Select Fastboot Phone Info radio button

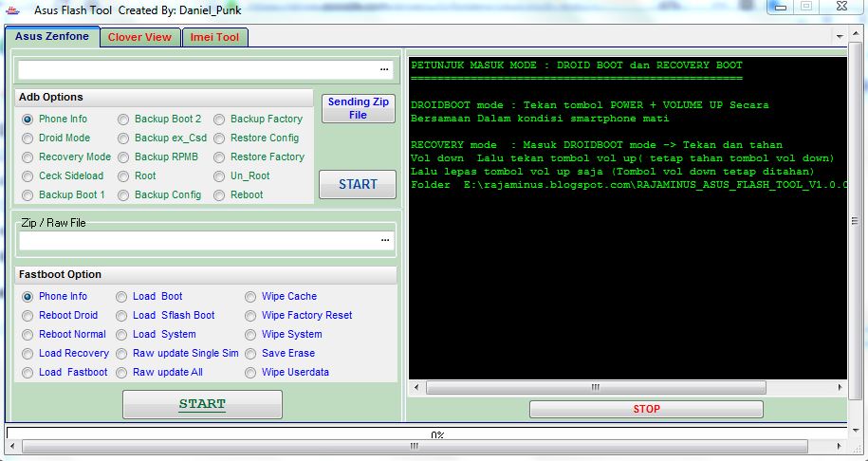(28, 297)
